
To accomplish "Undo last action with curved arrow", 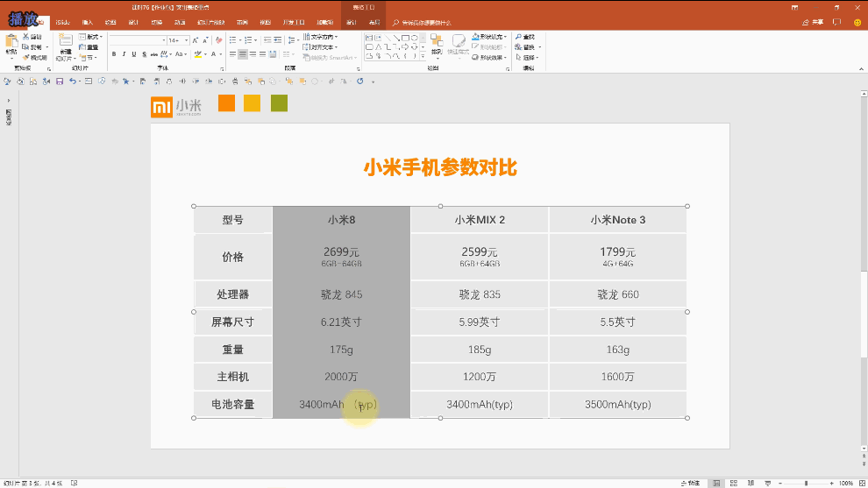I will [x=73, y=81].
